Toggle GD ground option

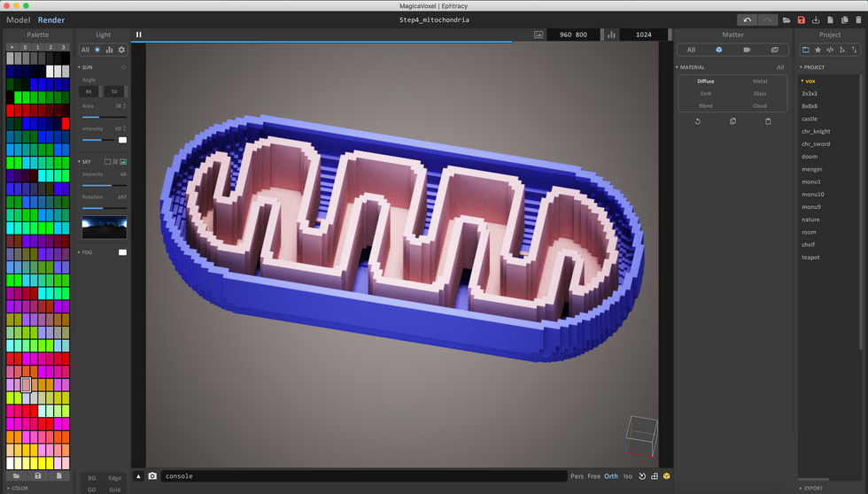pyautogui.click(x=92, y=490)
